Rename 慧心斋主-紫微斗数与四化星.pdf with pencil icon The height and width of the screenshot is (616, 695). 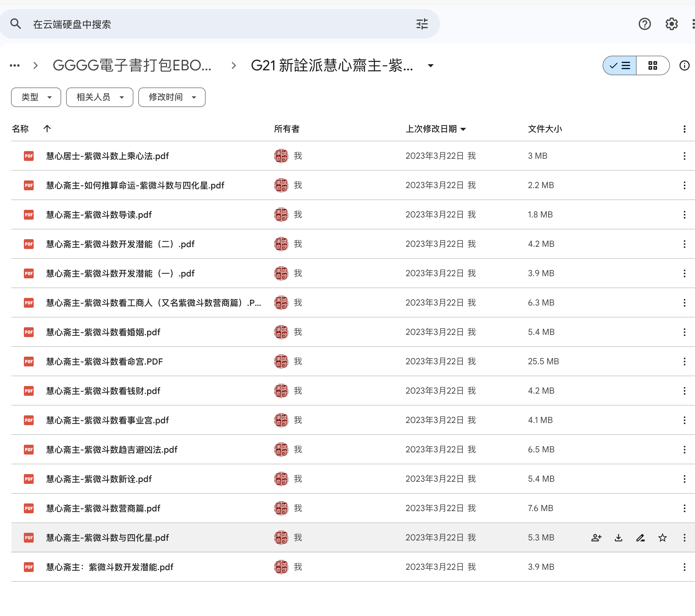(x=641, y=537)
